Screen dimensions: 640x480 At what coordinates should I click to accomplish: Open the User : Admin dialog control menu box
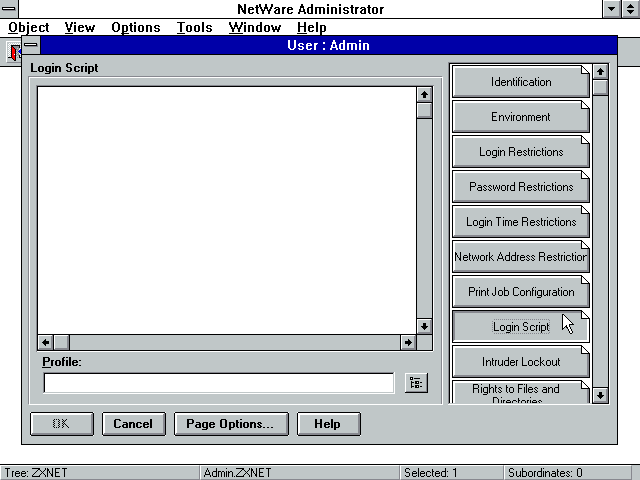click(31, 45)
